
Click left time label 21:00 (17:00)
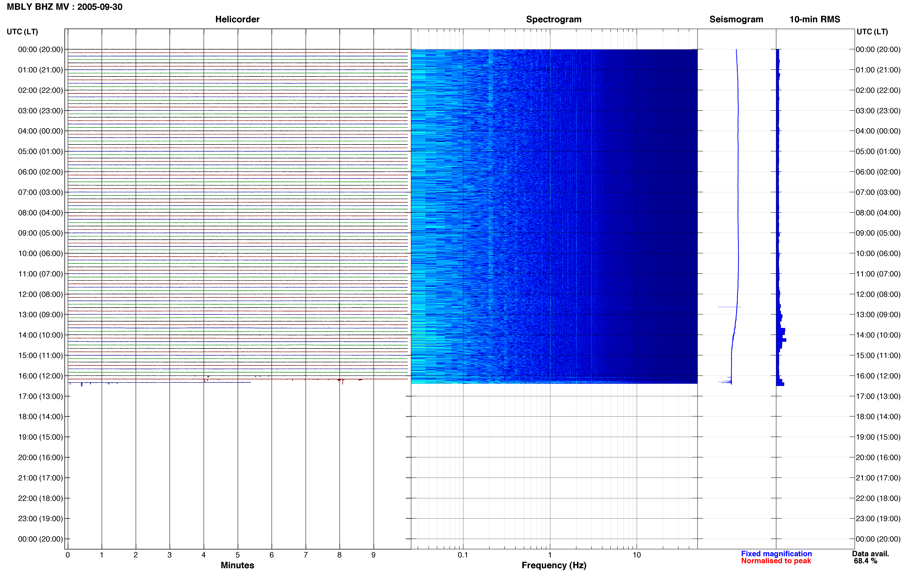(x=41, y=478)
